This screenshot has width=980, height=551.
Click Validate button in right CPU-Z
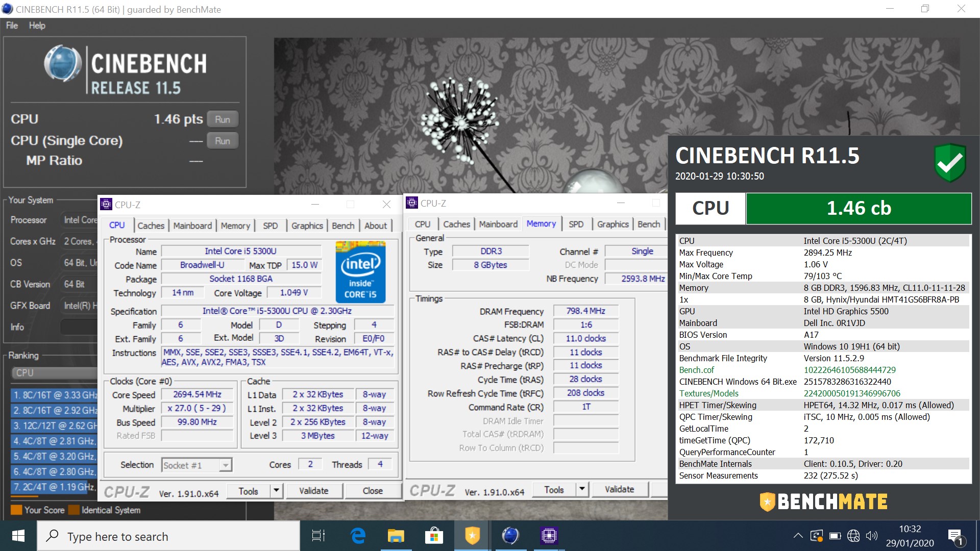(x=620, y=489)
